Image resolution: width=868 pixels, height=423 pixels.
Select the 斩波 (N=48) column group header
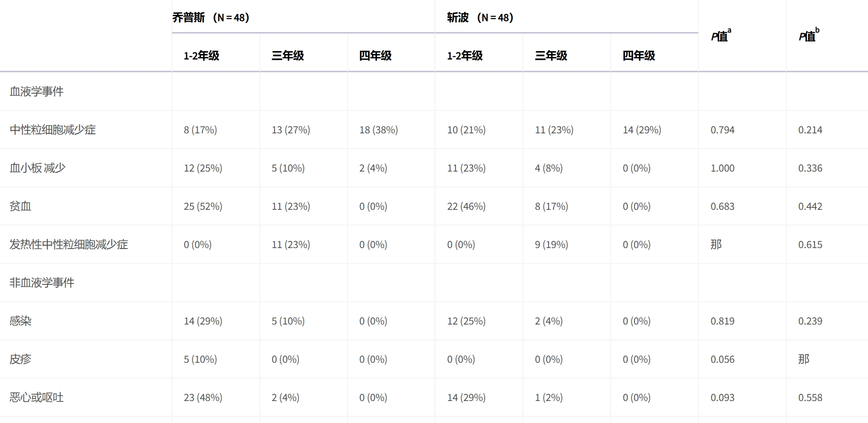480,18
